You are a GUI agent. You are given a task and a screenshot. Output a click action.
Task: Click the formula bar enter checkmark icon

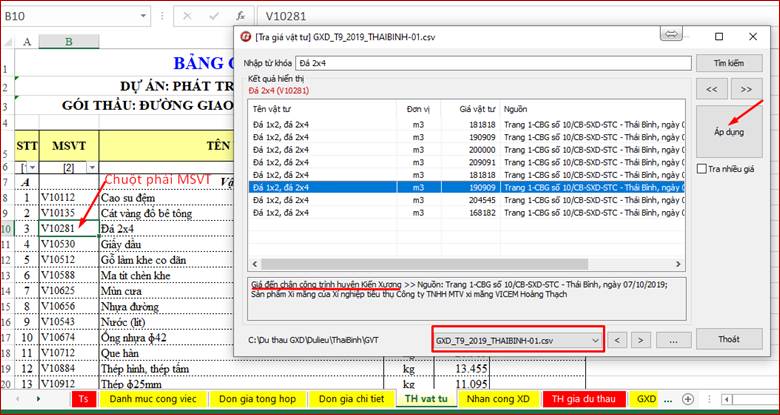point(214,16)
